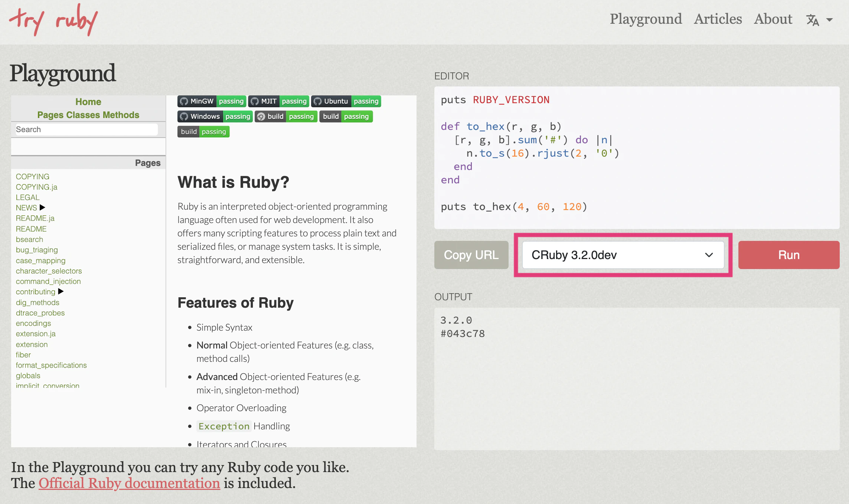Switch to the Methods tab

[x=121, y=115]
